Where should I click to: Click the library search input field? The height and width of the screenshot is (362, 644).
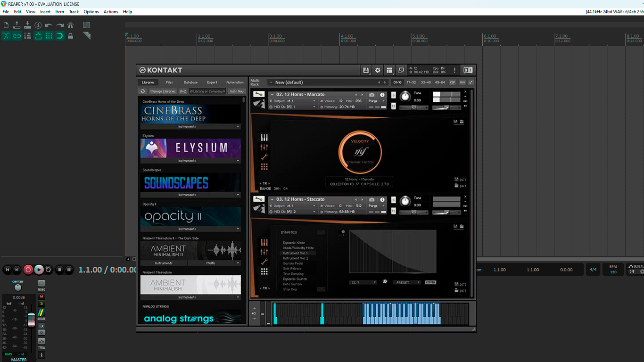(207, 91)
